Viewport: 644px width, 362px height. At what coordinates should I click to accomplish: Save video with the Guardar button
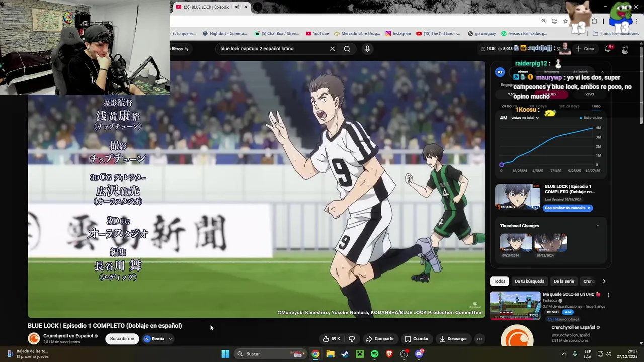point(417,339)
